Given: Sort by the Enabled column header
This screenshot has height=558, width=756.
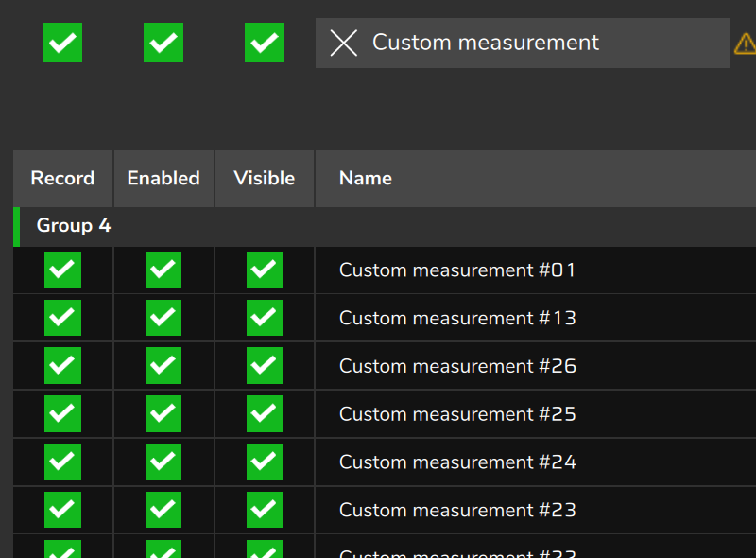Looking at the screenshot, I should [163, 179].
